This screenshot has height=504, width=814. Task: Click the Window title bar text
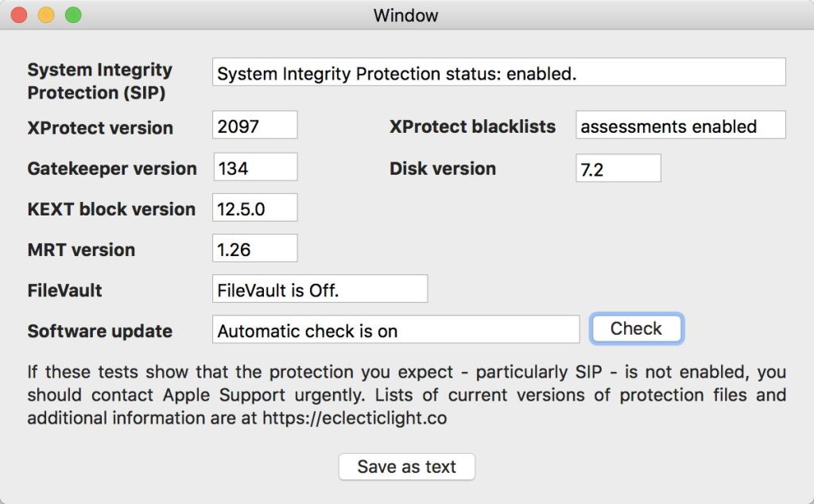[406, 15]
